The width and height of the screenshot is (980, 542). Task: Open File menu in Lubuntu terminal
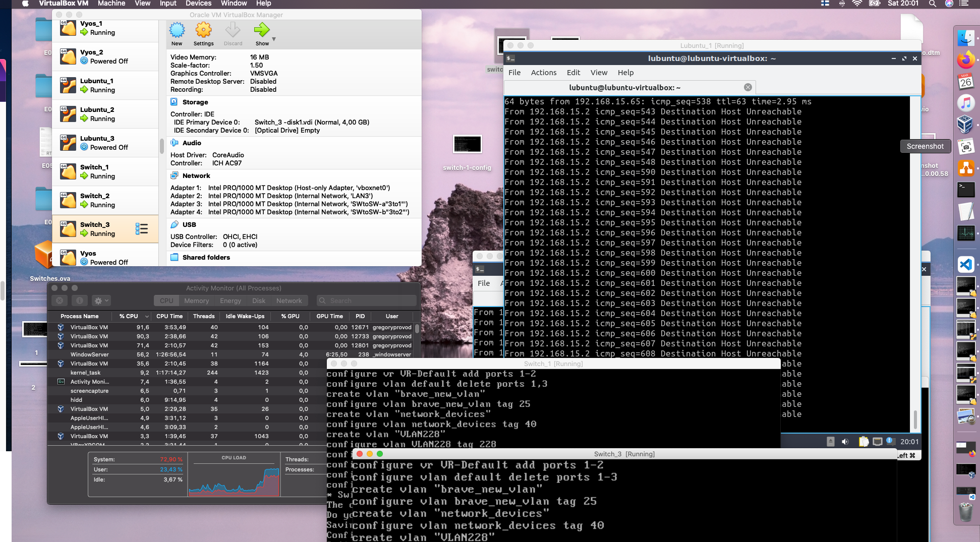point(514,73)
